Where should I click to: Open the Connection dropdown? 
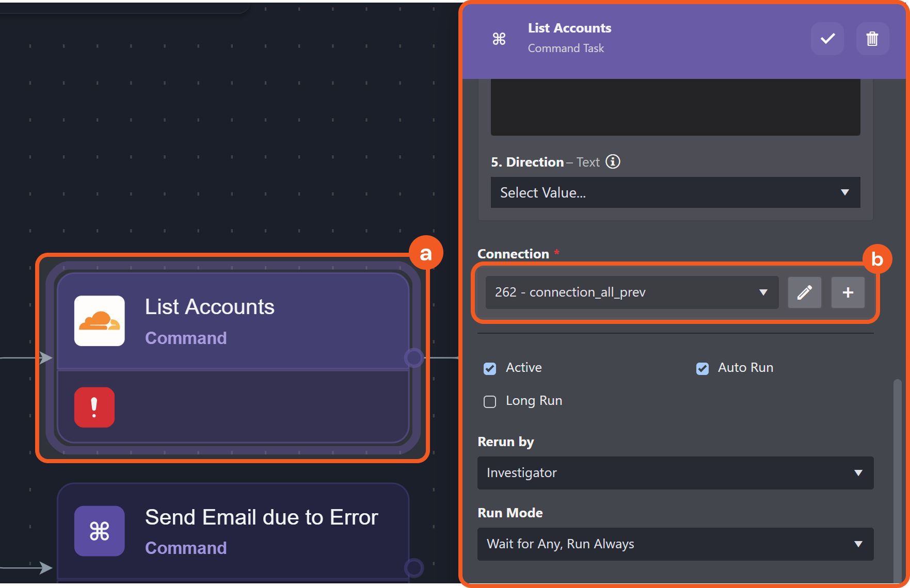[632, 292]
